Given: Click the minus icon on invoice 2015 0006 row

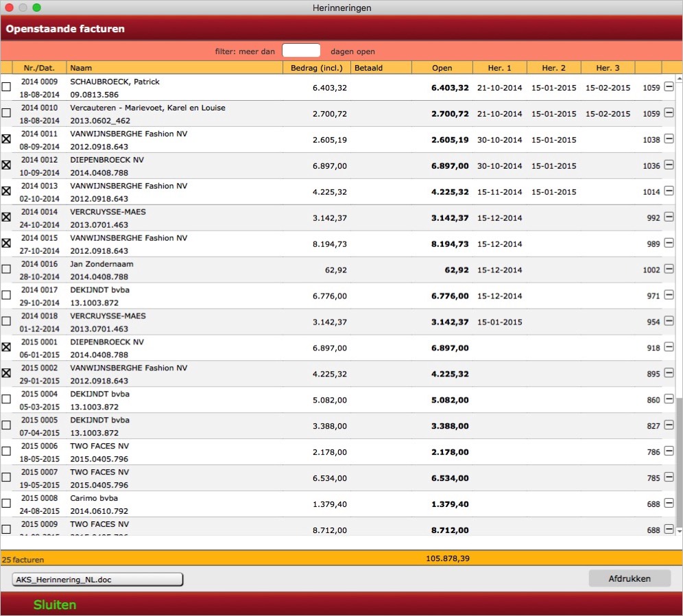Looking at the screenshot, I should (669, 451).
